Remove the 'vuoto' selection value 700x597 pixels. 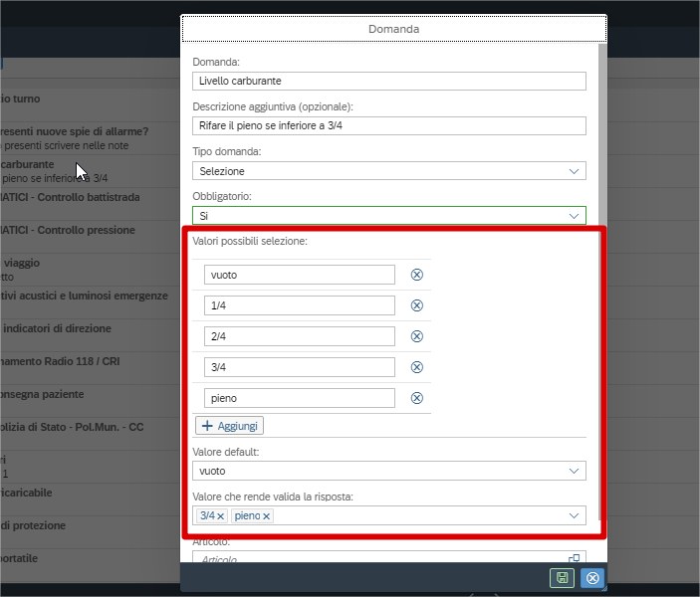point(417,275)
